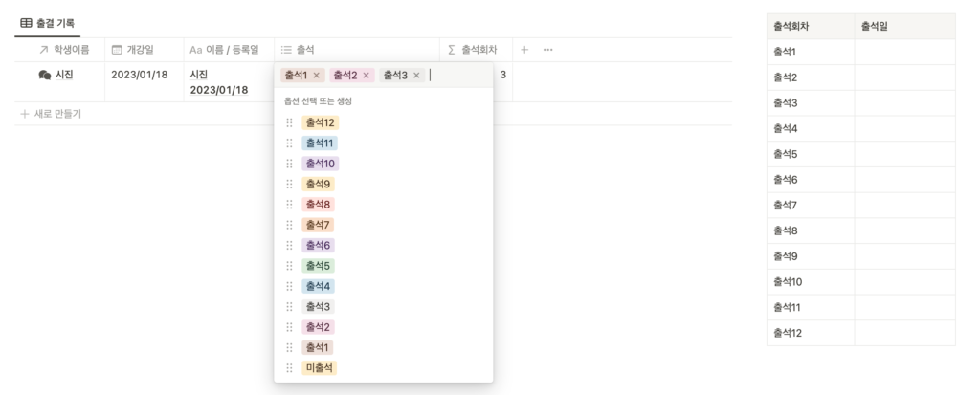Click drag handle beside 출석11 option
The image size is (980, 395).
tap(289, 143)
